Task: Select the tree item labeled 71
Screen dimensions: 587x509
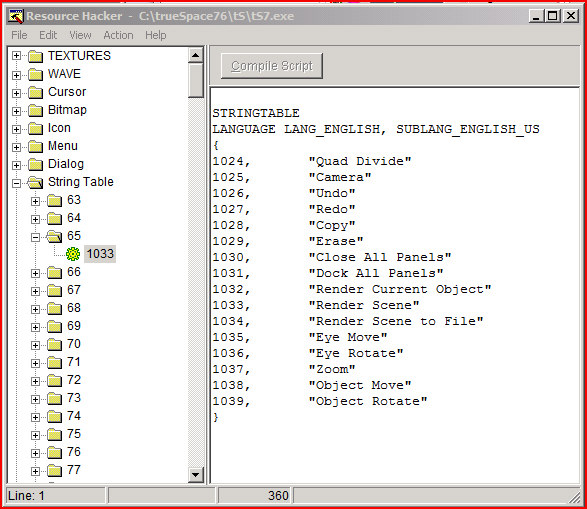Action: (x=74, y=362)
